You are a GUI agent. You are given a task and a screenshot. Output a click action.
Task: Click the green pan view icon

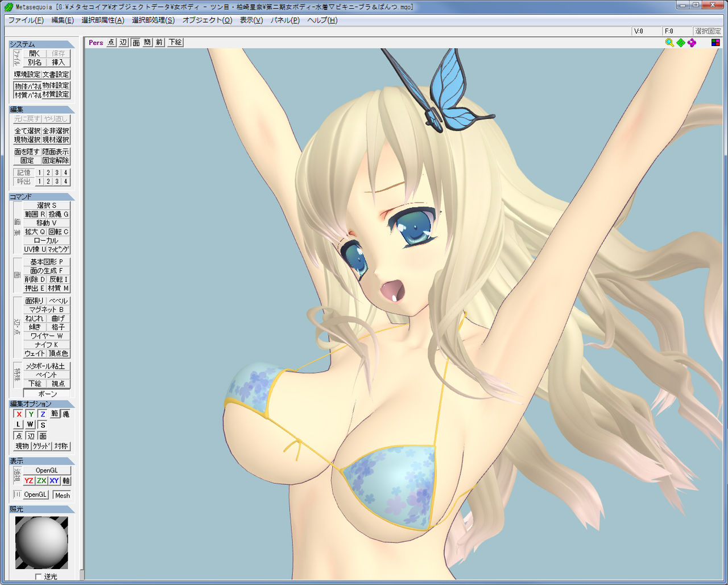[681, 43]
